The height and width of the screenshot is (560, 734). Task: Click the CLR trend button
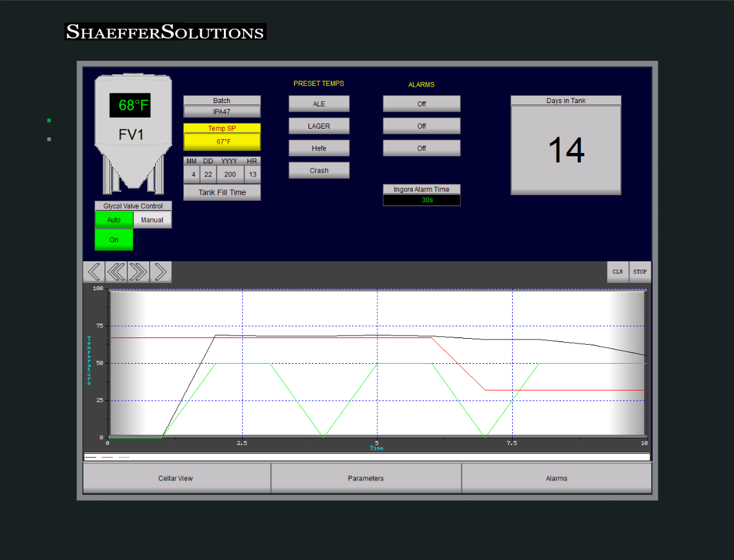[617, 271]
